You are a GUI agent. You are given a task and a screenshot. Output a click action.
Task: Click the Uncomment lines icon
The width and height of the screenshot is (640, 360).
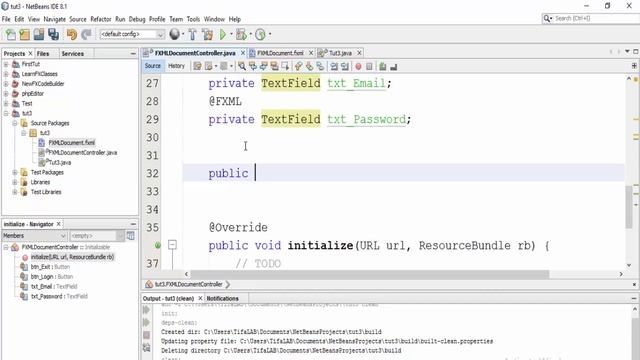[393, 66]
